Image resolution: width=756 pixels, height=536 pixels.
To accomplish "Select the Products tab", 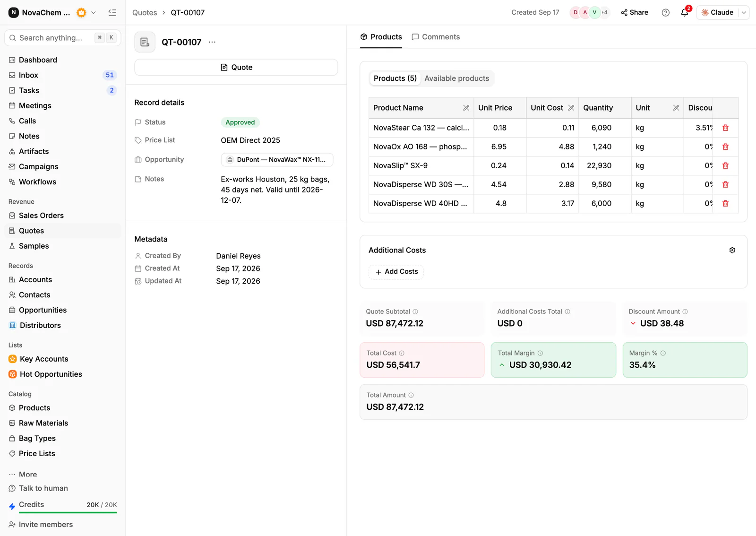I will click(381, 37).
